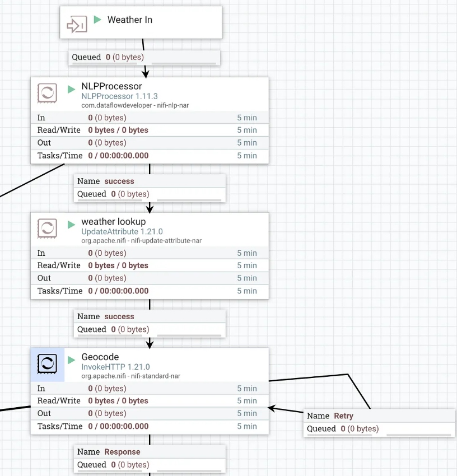
Task: Click the weather lookup processor icon
Action: (x=47, y=228)
